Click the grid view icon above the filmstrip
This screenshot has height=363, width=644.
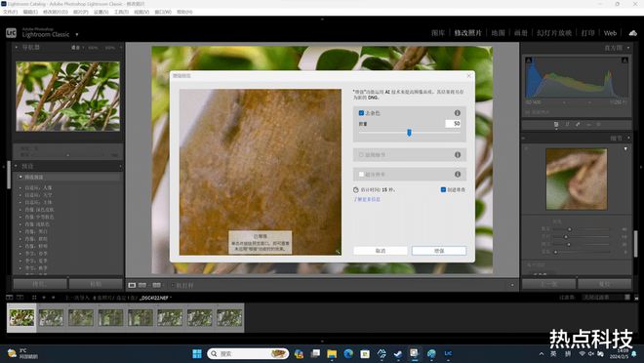tap(34, 297)
